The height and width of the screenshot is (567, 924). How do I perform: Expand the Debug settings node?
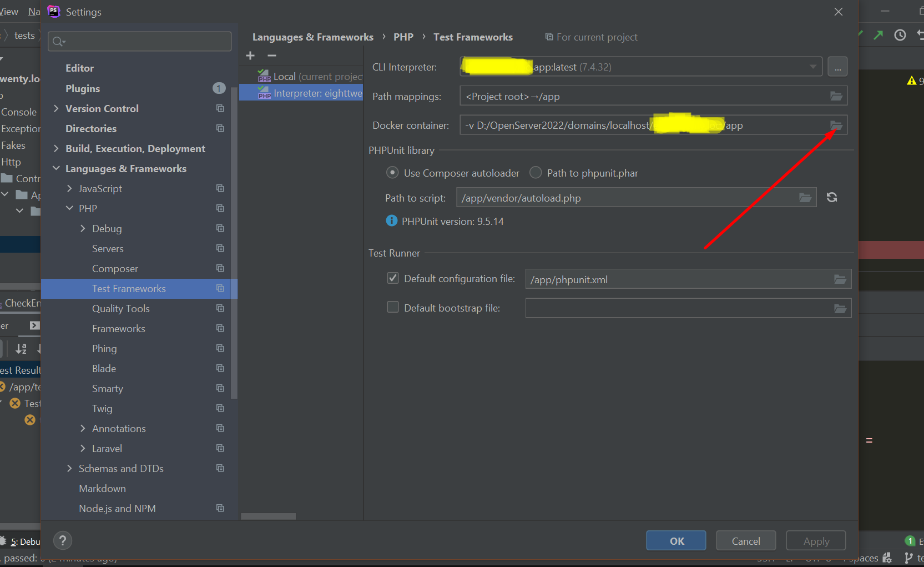click(x=83, y=228)
